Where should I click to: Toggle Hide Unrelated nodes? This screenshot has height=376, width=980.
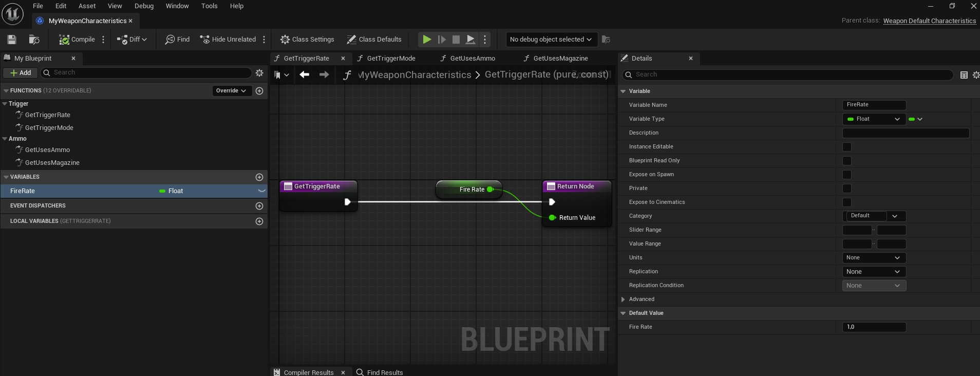click(228, 40)
